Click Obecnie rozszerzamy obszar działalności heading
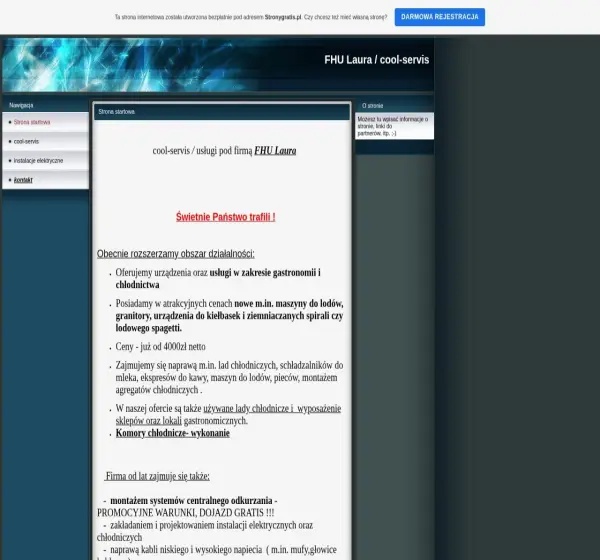This screenshot has width=600, height=560. (175, 253)
